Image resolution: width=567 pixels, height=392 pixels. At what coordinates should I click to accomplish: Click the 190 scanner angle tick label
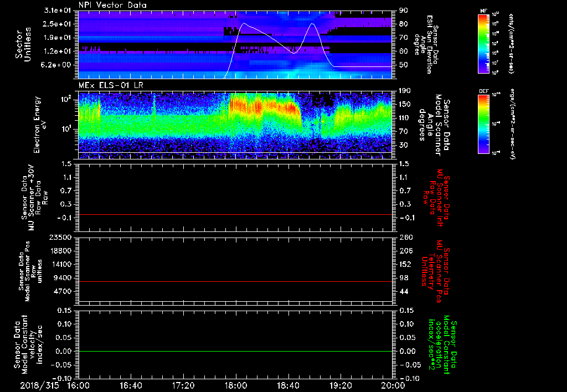(x=406, y=91)
